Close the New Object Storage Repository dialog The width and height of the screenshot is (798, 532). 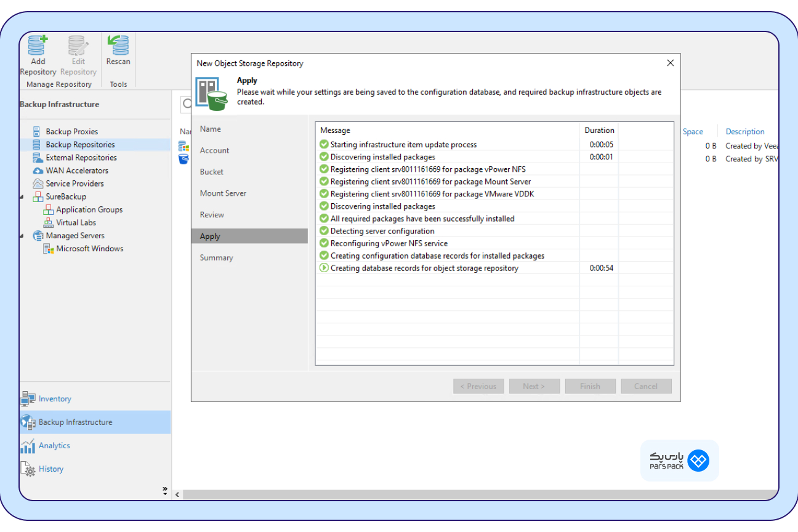pos(670,63)
